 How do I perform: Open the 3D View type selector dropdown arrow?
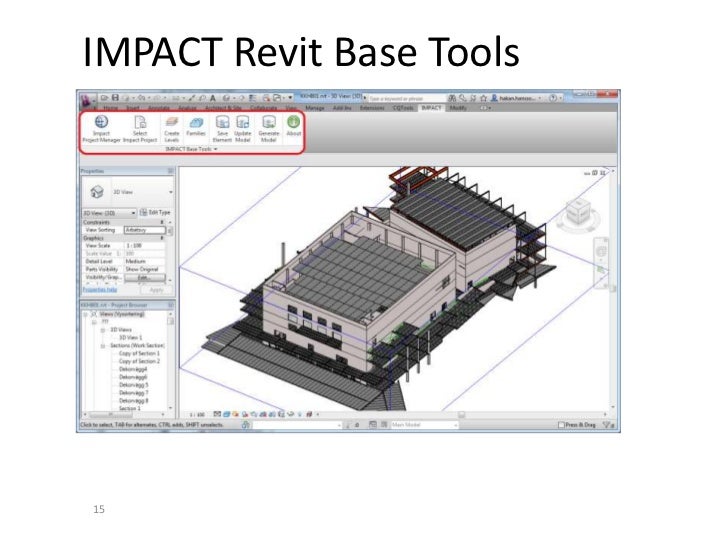point(171,192)
